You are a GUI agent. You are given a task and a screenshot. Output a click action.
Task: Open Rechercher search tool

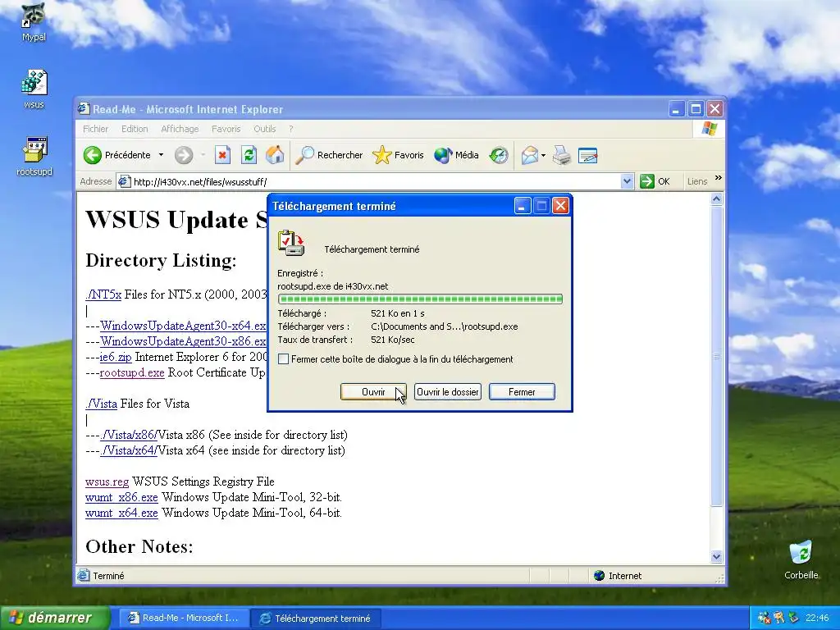coord(329,155)
